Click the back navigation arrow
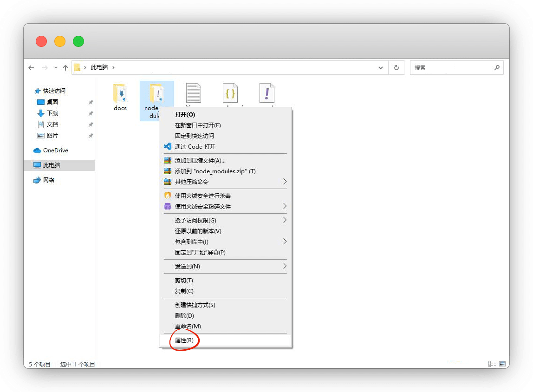Image resolution: width=533 pixels, height=392 pixels. [31, 67]
